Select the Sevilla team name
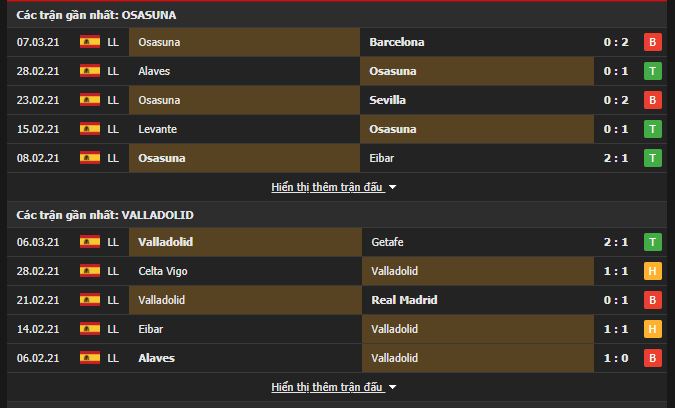This screenshot has width=675, height=408. [387, 100]
